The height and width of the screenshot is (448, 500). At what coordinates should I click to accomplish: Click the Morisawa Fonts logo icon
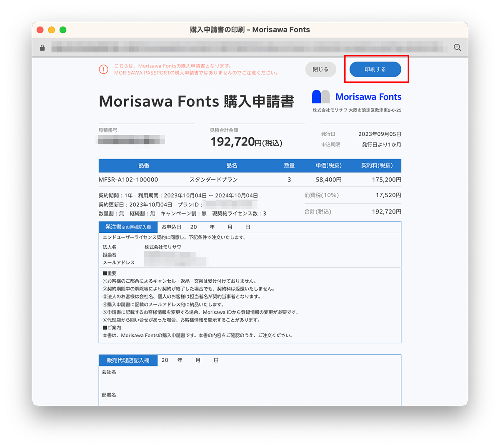pyautogui.click(x=321, y=97)
